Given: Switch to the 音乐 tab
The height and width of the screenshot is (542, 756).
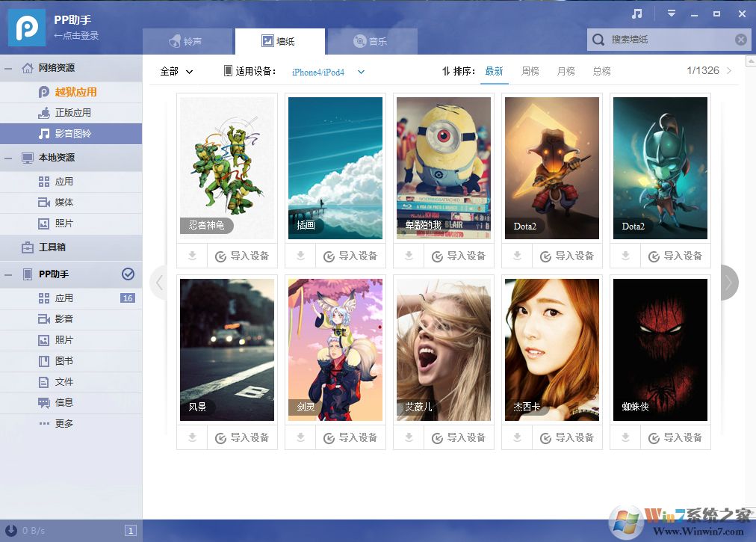Looking at the screenshot, I should pyautogui.click(x=371, y=41).
